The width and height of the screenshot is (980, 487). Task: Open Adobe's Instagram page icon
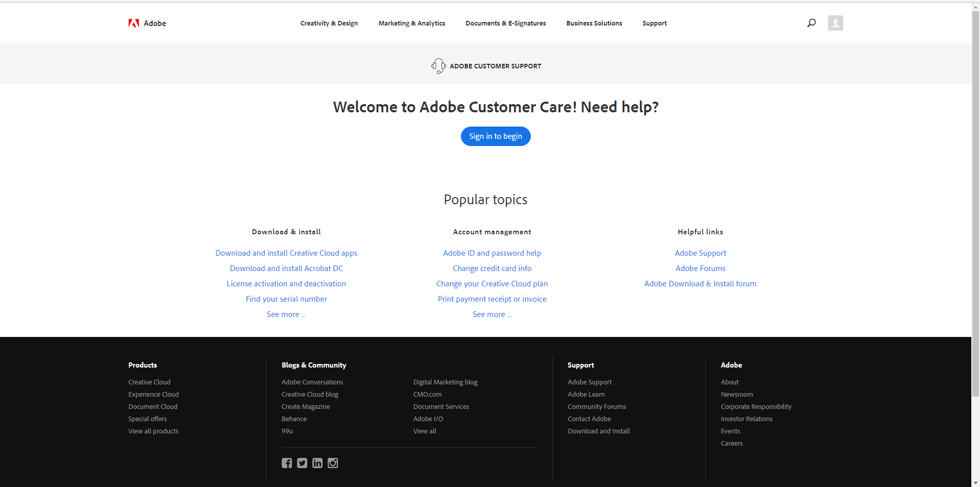[x=333, y=463]
